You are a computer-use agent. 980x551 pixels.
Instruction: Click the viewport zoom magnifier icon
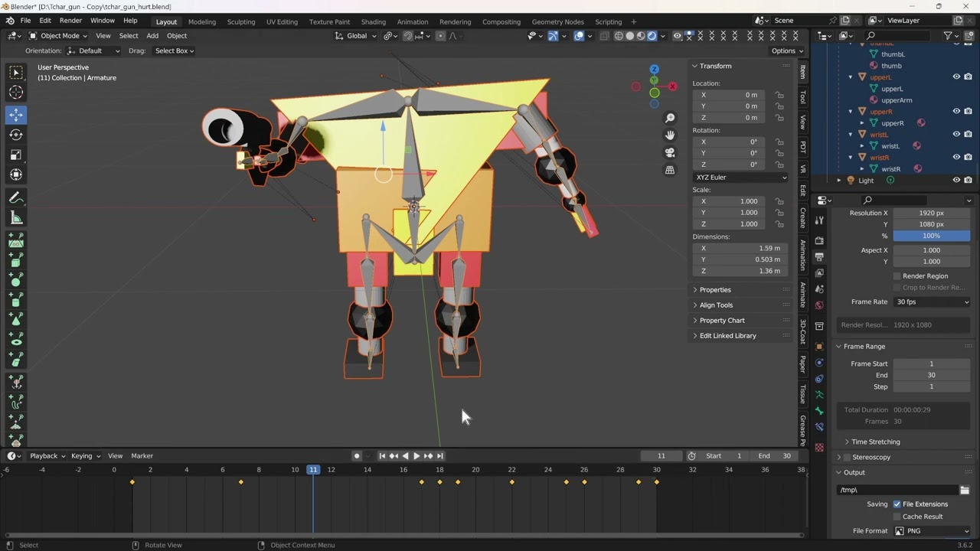click(670, 118)
